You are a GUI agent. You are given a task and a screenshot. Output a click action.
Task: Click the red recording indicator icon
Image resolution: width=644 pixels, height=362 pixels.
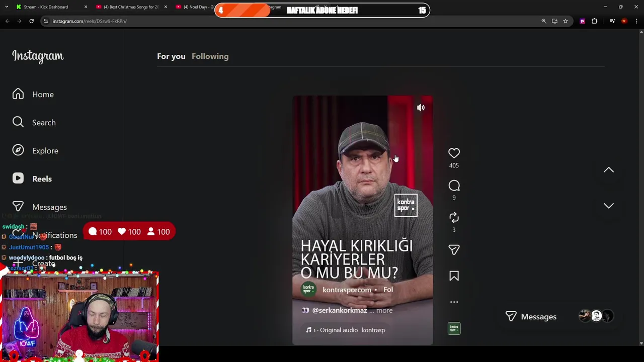624,21
